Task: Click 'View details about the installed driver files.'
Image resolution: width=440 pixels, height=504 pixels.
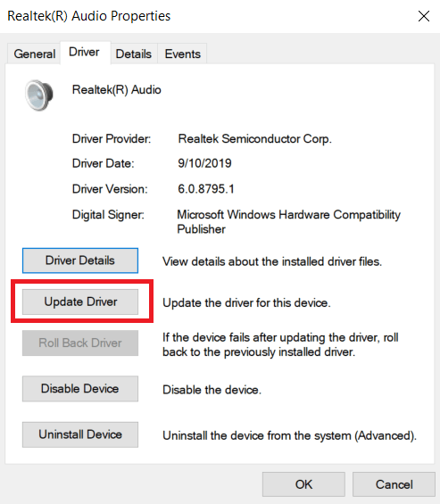Action: click(x=272, y=261)
